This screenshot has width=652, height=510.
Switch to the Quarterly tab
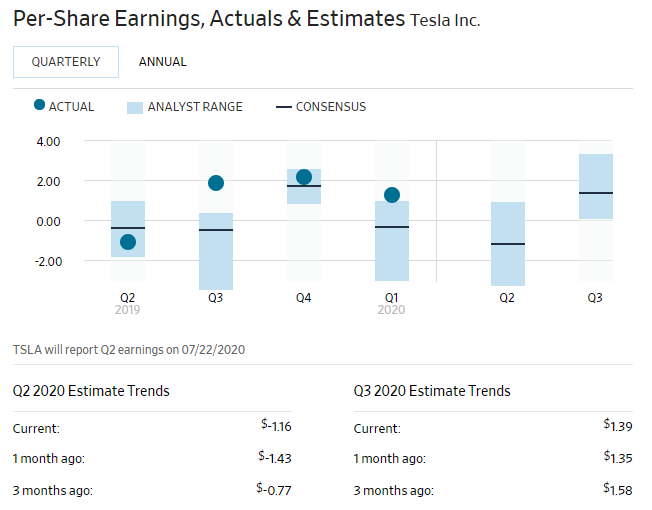coord(66,62)
